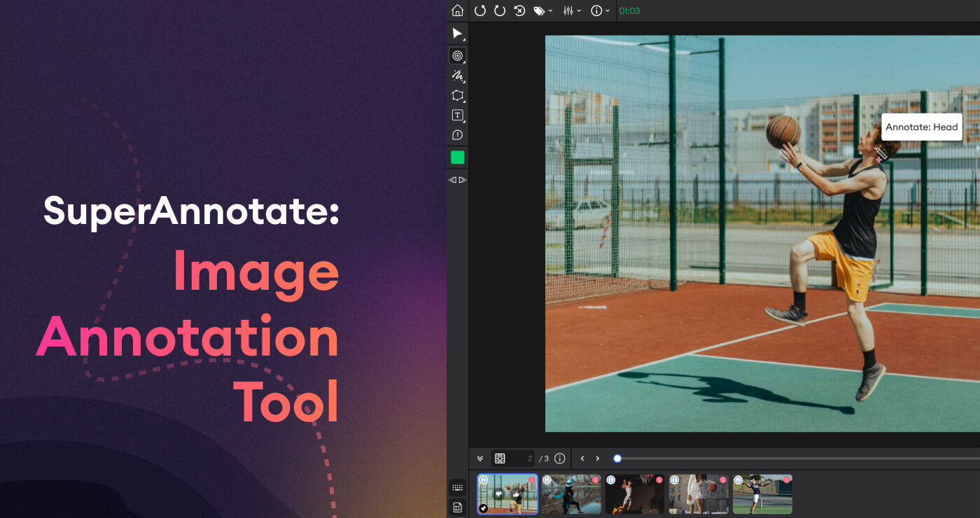Collapse the filmstrip with the double-chevron
The image size is (980, 518).
click(480, 458)
